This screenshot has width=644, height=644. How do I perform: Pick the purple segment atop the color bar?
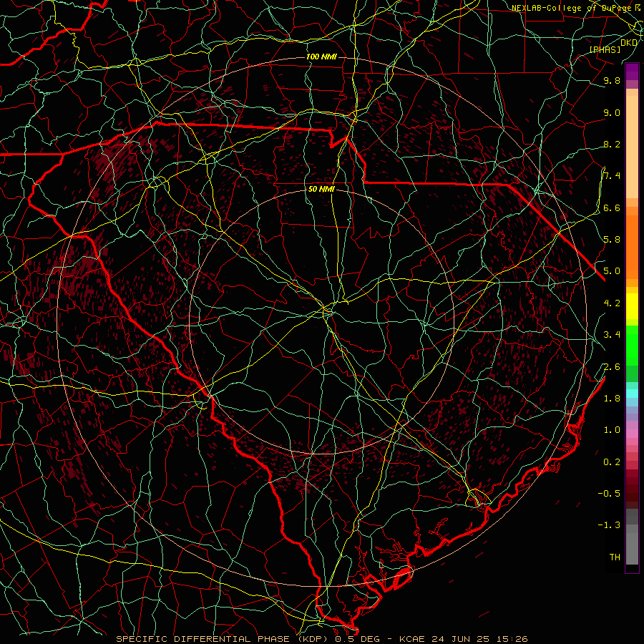(x=632, y=72)
